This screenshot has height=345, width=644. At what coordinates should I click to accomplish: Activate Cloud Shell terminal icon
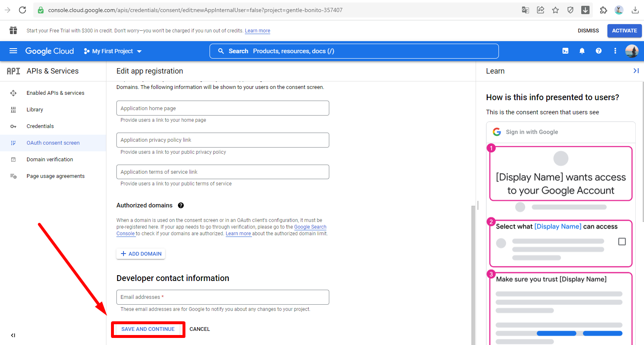click(565, 51)
